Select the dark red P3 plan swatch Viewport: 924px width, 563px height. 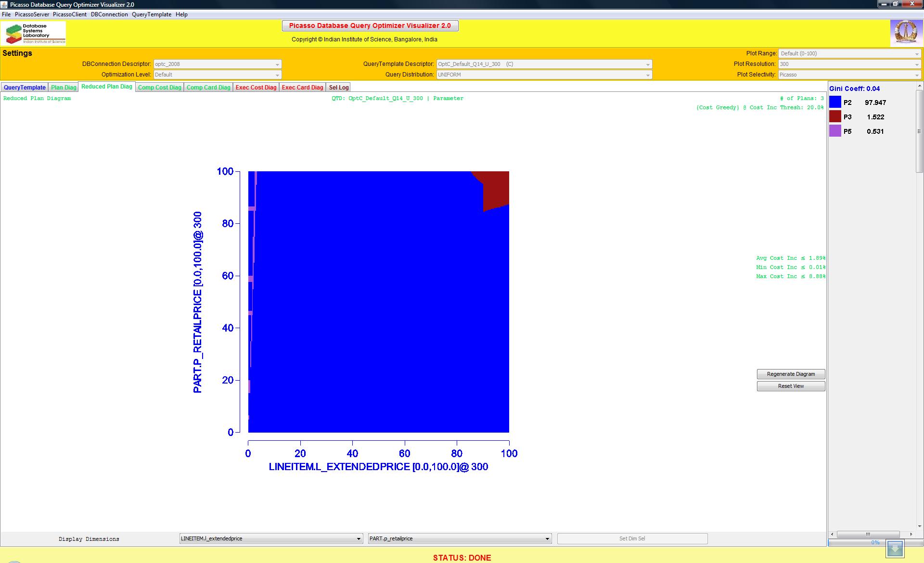(835, 116)
